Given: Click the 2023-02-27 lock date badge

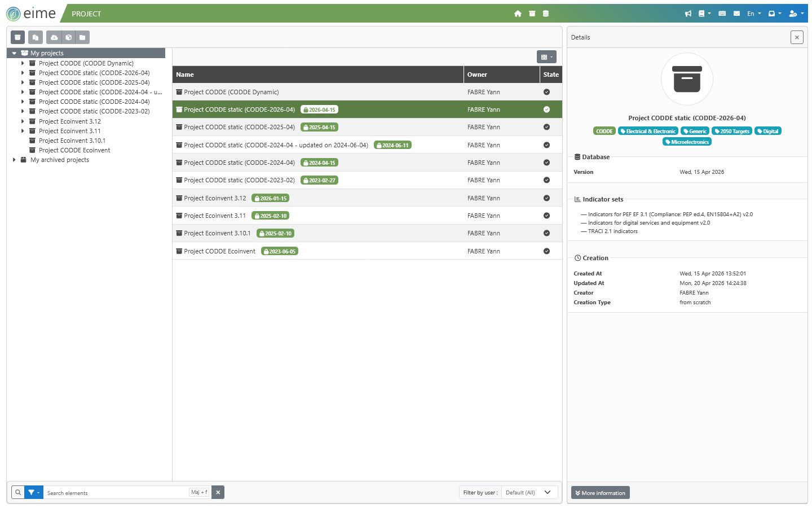Looking at the screenshot, I should 320,181.
